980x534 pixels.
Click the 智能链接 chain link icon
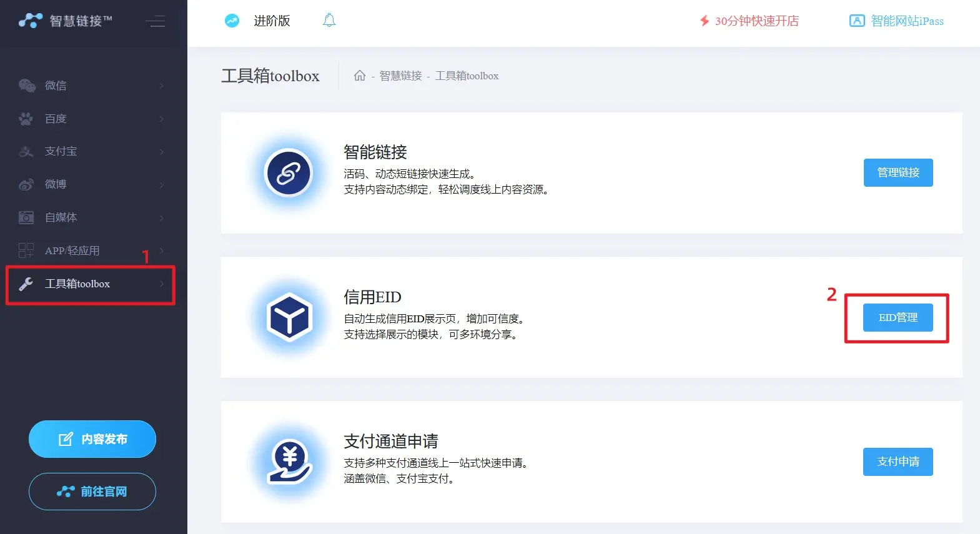[288, 173]
